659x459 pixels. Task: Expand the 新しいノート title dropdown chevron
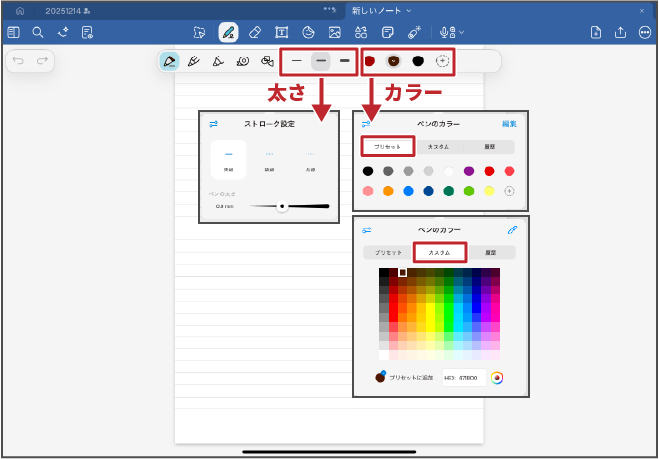pos(409,11)
